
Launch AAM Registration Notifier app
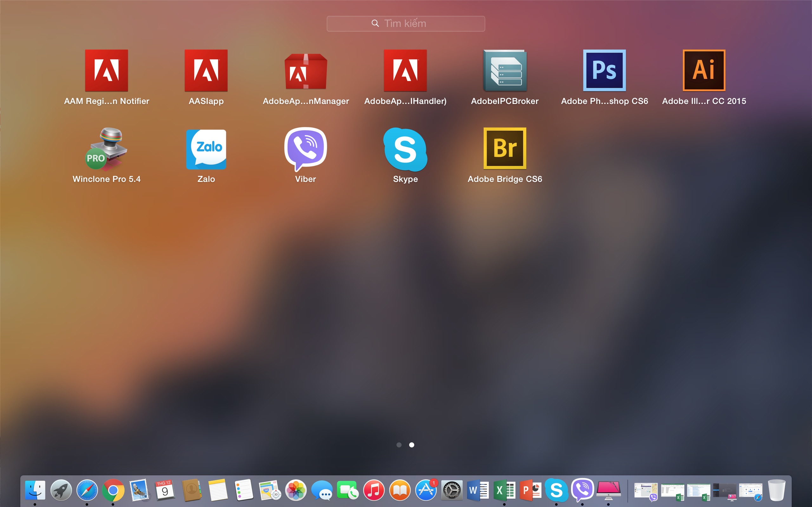[x=106, y=71]
